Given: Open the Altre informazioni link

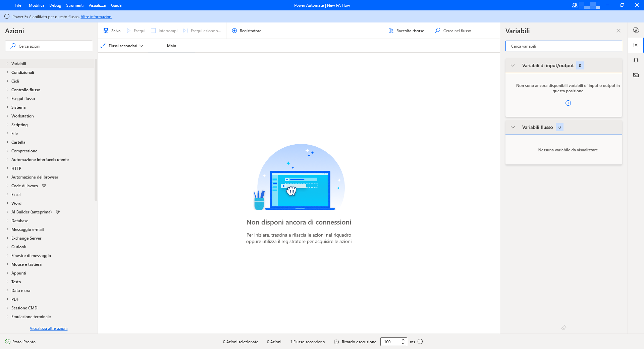Looking at the screenshot, I should pyautogui.click(x=96, y=16).
